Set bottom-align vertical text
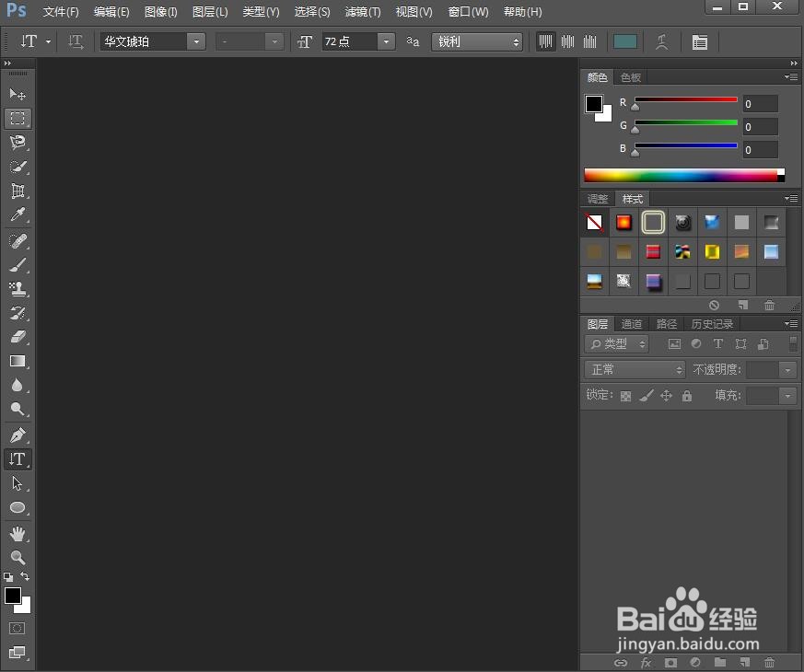Screen dimensions: 804x672 (589, 41)
